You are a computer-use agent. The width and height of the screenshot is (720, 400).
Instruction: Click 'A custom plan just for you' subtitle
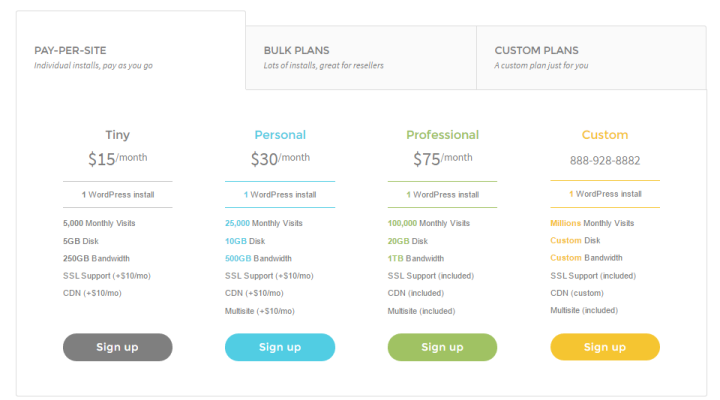point(541,66)
